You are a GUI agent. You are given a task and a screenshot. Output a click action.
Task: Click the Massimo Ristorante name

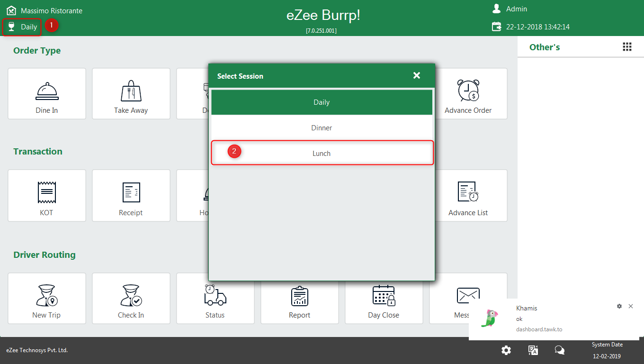click(52, 11)
